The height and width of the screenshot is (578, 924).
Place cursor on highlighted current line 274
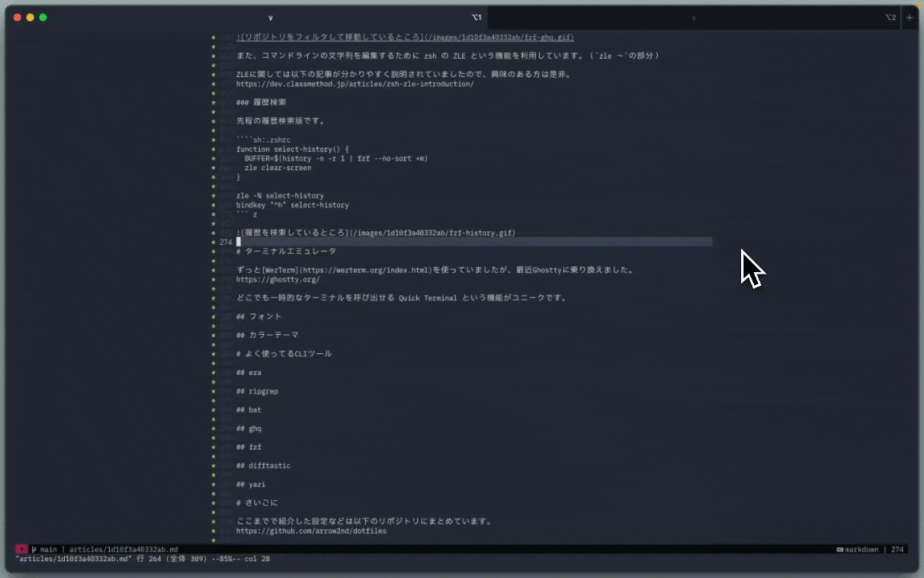click(x=474, y=242)
